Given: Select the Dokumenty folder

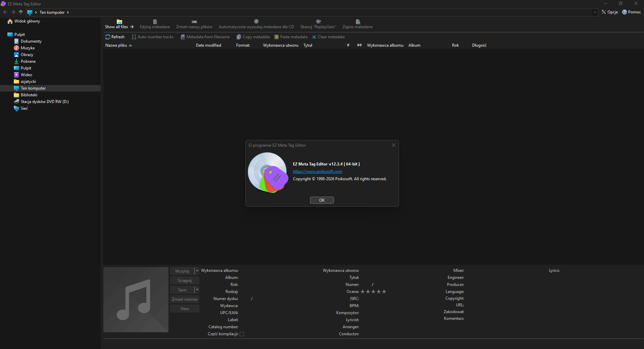Looking at the screenshot, I should [x=28, y=41].
